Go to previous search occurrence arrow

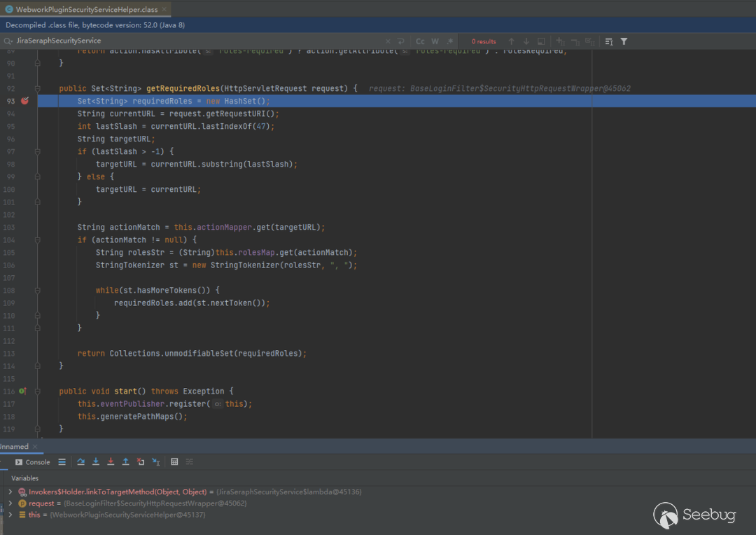511,41
